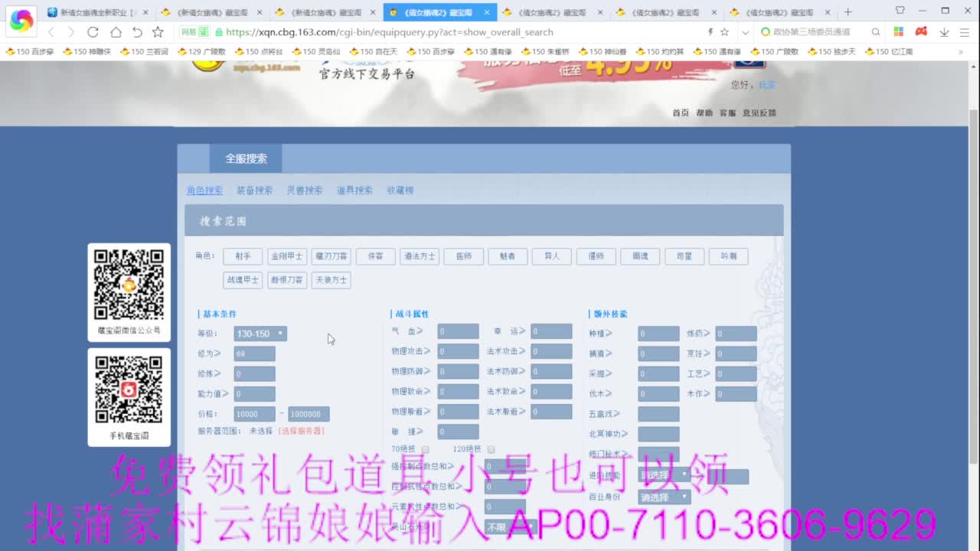Open the 150 兰若词 bookmark

point(143,51)
